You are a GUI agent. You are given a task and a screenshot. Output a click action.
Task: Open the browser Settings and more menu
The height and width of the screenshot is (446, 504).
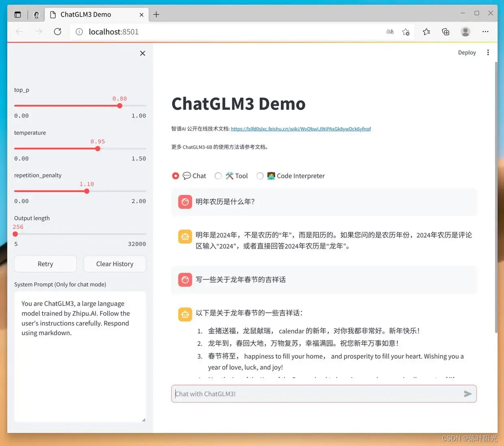click(x=485, y=32)
